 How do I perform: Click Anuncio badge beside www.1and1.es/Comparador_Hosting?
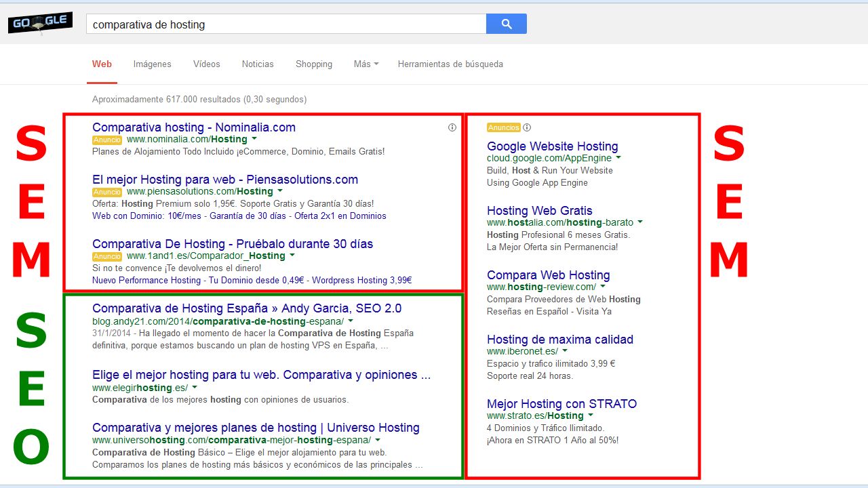point(107,256)
